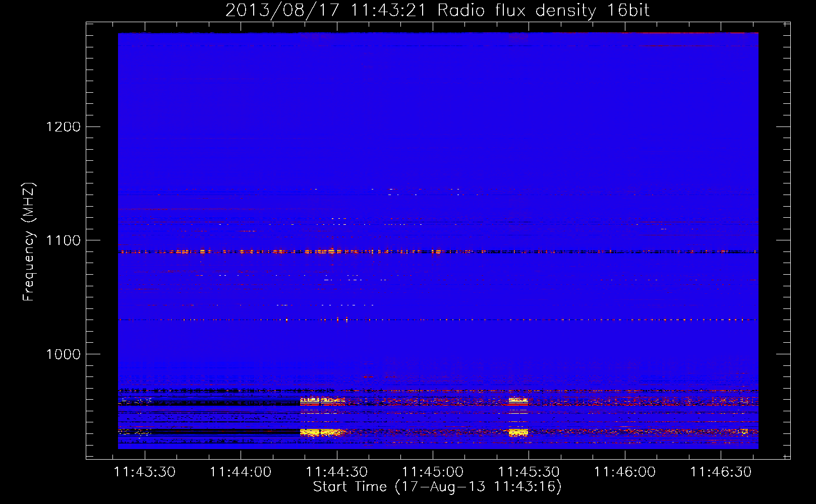Click the 'Frequency (MHZ)' axis label
Image resolution: width=816 pixels, height=504 pixels.
(x=29, y=242)
